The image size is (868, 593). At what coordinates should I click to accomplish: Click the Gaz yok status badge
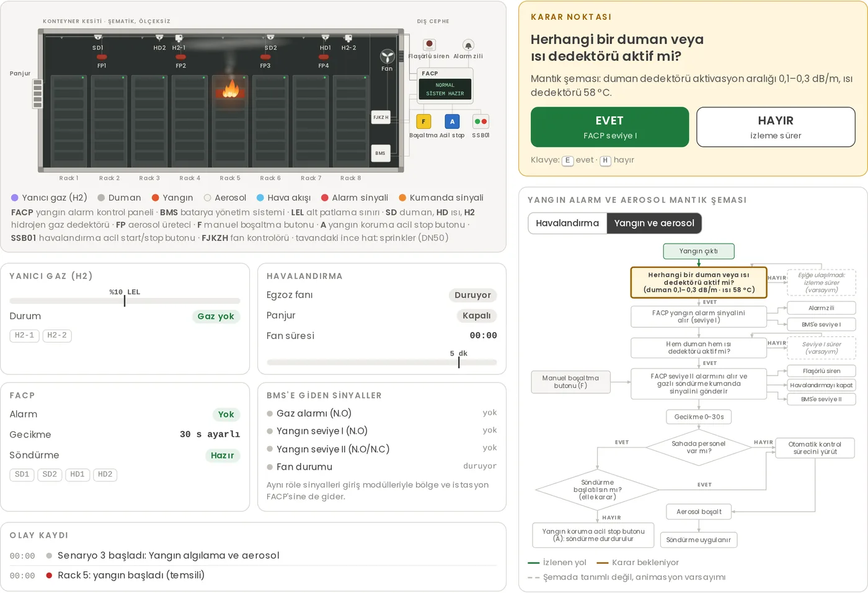point(216,317)
